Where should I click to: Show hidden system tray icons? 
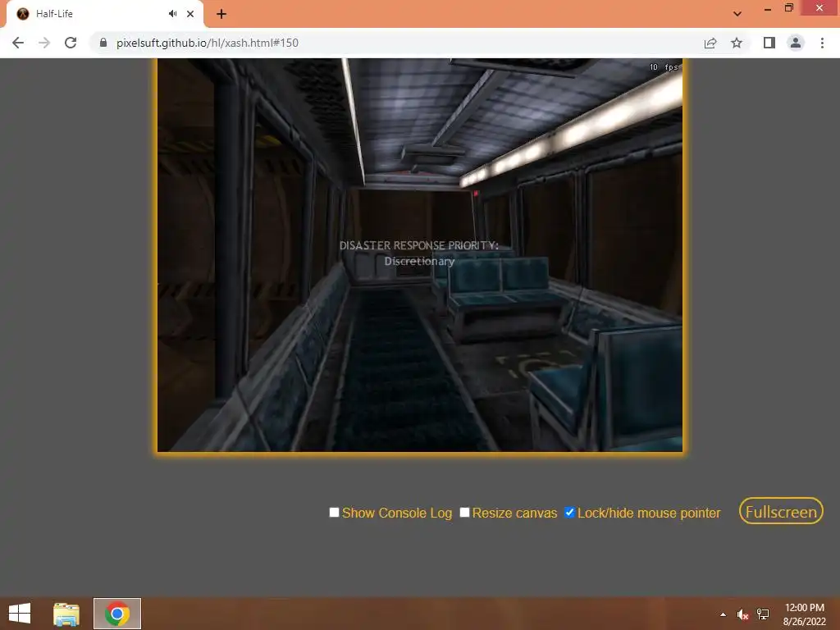pos(724,614)
